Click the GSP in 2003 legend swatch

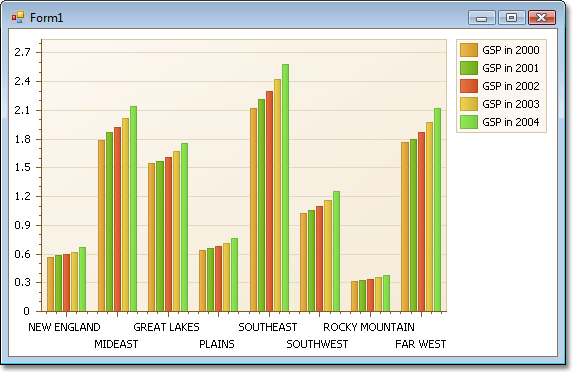(469, 104)
